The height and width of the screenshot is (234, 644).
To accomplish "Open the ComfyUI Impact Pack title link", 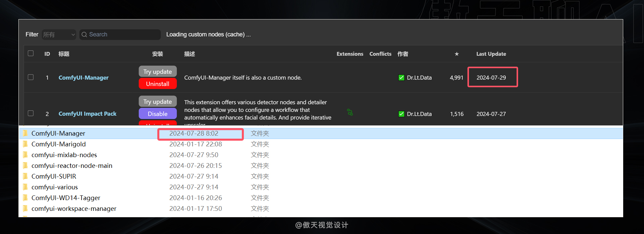I will pos(88,114).
